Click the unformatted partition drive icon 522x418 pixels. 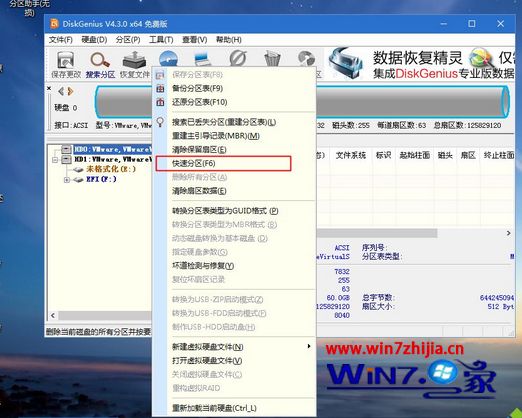(78, 169)
